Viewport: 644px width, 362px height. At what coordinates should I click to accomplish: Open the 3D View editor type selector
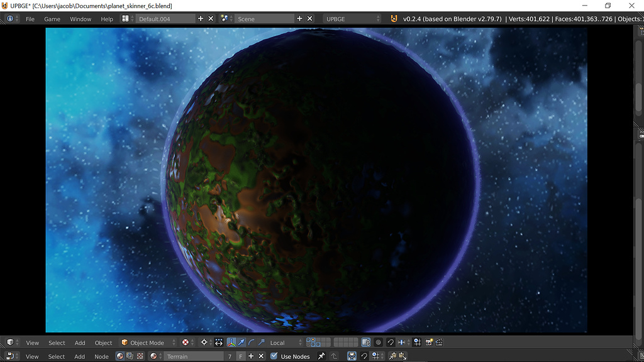click(x=13, y=343)
